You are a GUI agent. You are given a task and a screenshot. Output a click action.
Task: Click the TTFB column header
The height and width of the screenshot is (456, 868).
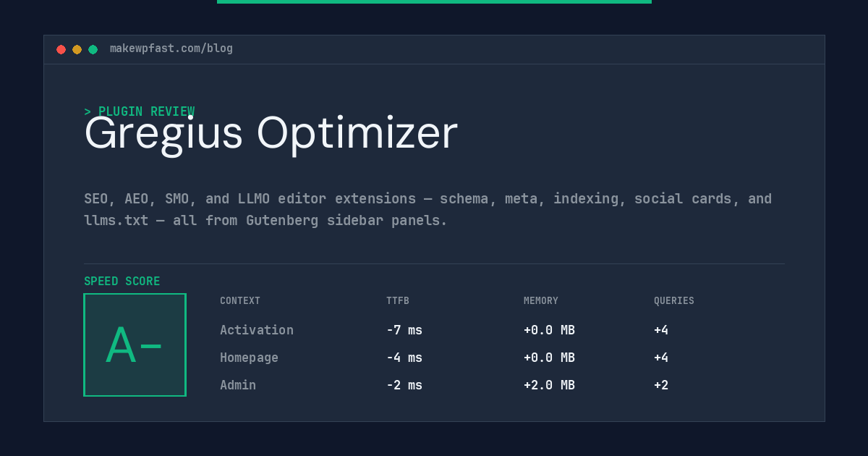pyautogui.click(x=398, y=301)
